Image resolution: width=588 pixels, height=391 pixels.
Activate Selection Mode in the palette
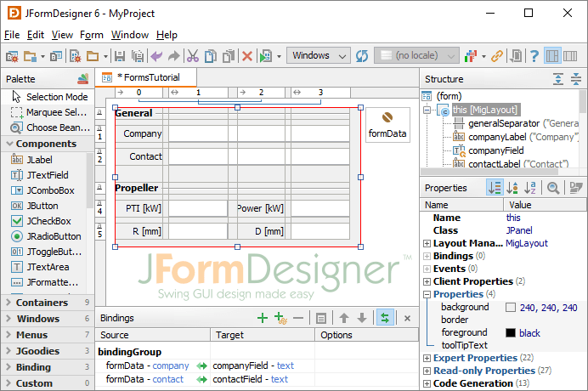click(48, 97)
